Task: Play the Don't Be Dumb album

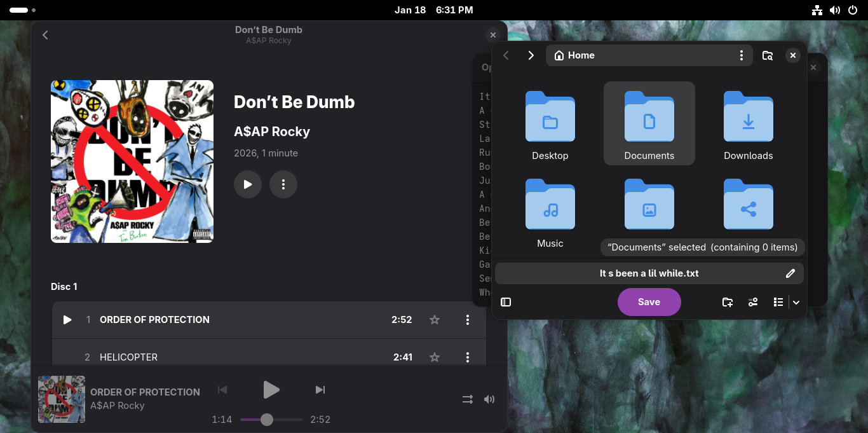Action: point(248,184)
